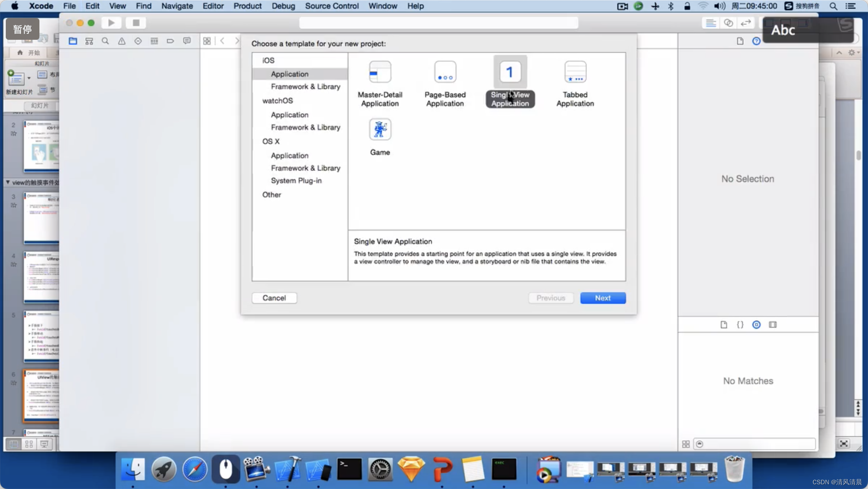Open the File menu
Image resolution: width=868 pixels, height=489 pixels.
point(69,6)
